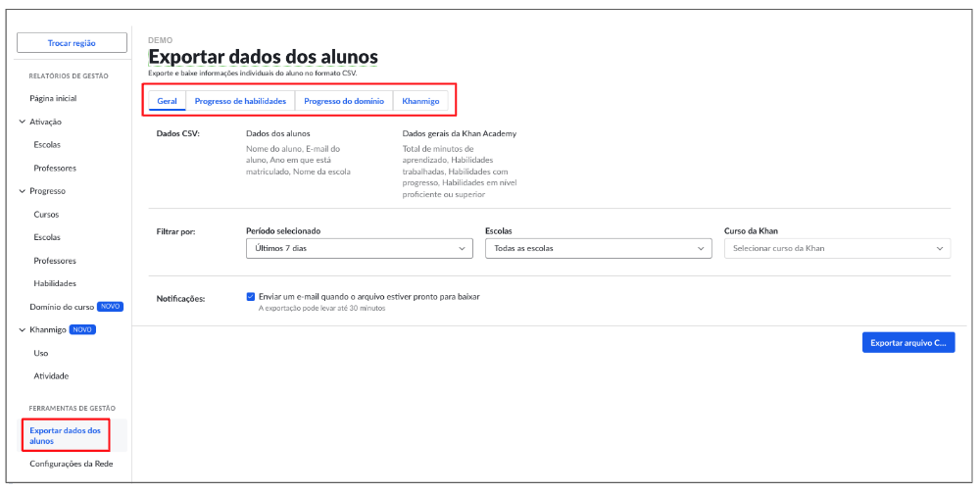Switch to the Khanmigo tab
The width and height of the screenshot is (980, 494).
tap(420, 101)
